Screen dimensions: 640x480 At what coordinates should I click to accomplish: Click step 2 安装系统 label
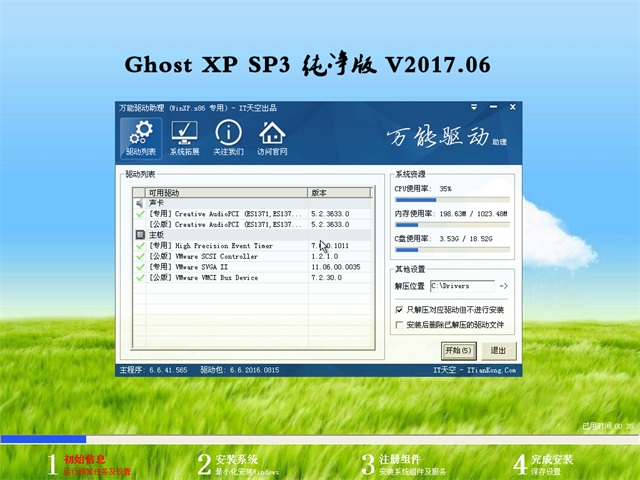click(x=236, y=459)
